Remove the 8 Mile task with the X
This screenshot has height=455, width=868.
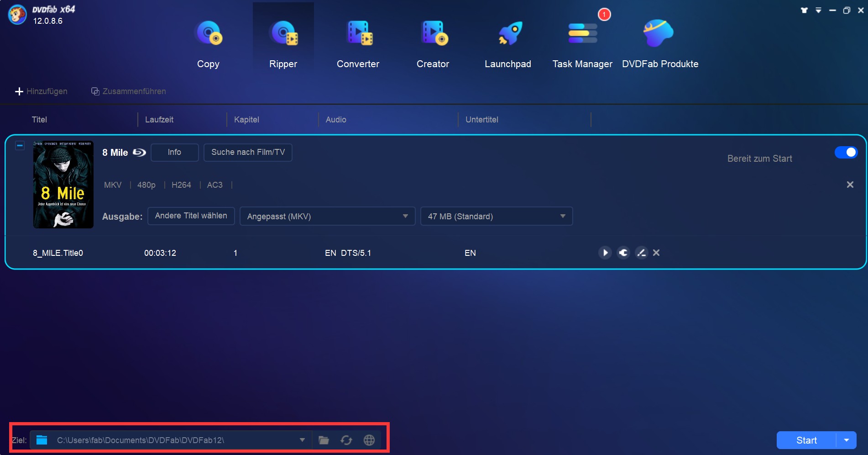tap(850, 185)
